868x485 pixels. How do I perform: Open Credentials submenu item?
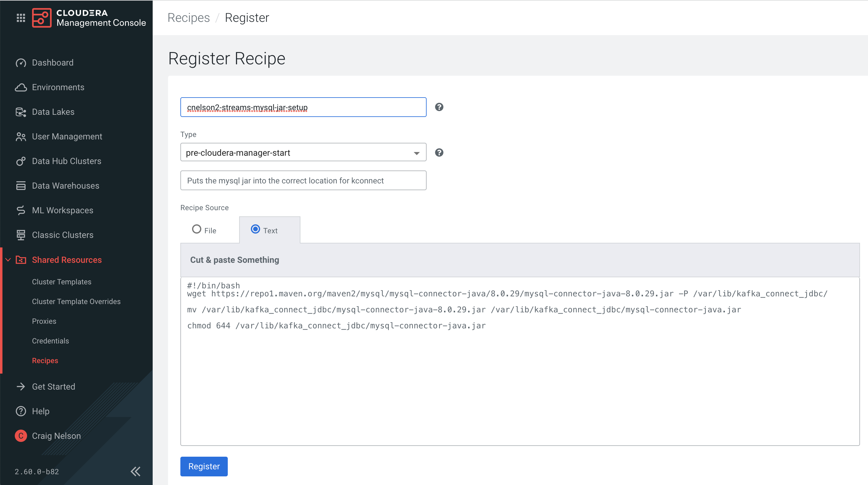point(50,341)
